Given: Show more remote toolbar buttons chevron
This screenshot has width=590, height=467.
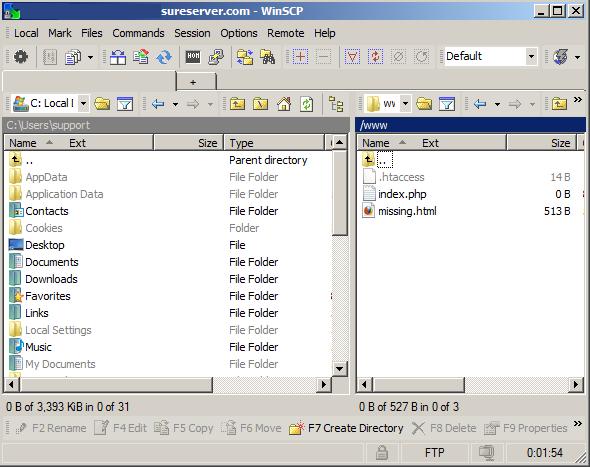Looking at the screenshot, I should click(x=578, y=99).
